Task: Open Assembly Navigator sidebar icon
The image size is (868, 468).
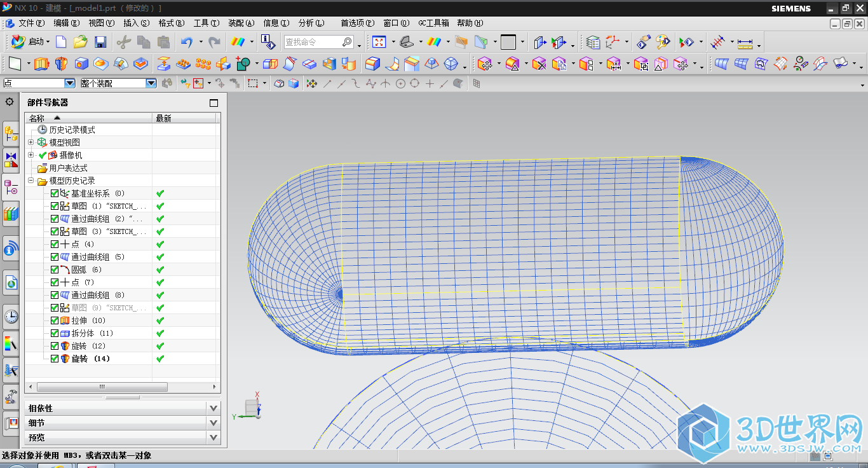Action: tap(11, 134)
